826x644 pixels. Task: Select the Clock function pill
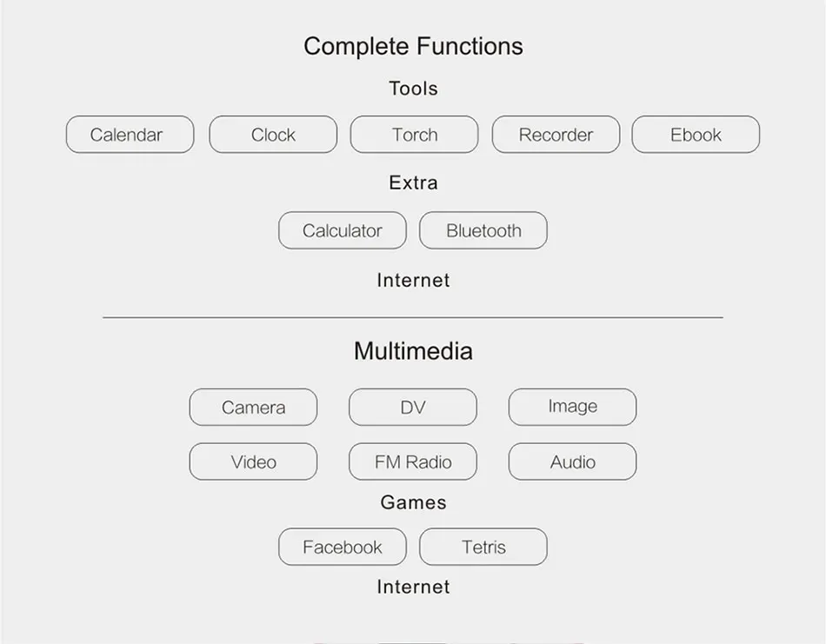273,135
